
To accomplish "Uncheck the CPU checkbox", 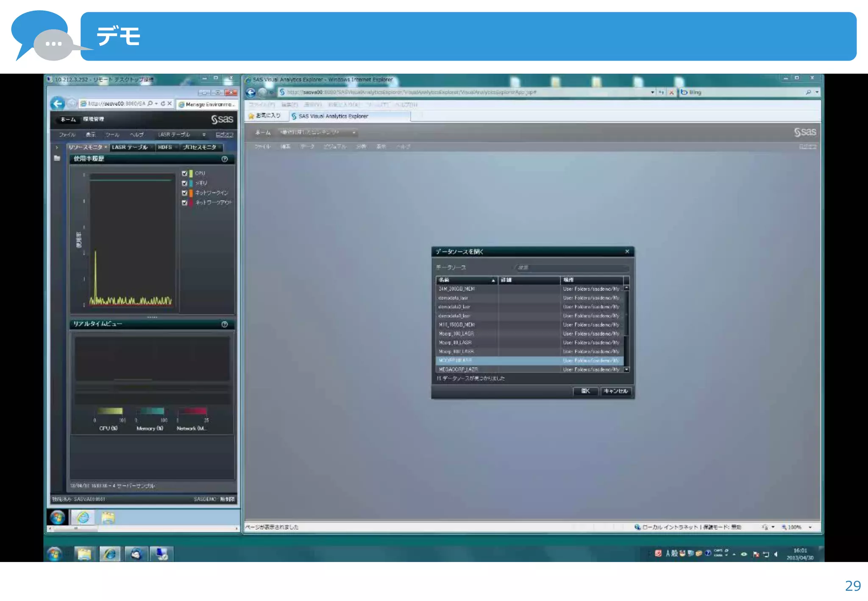I will point(184,173).
